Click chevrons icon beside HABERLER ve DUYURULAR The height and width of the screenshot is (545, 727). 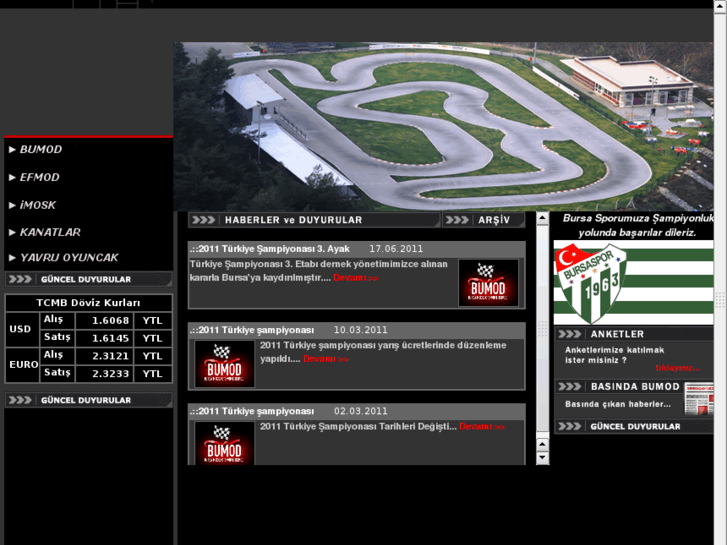204,220
